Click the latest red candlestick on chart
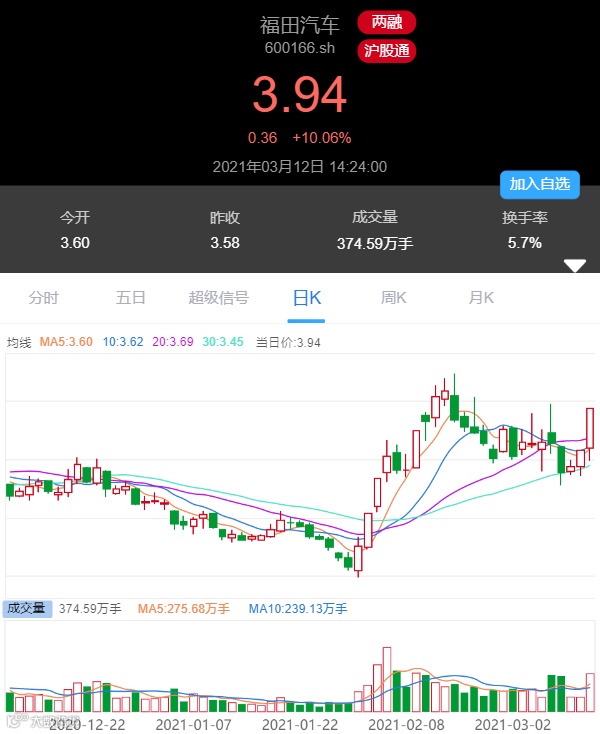The height and width of the screenshot is (734, 600). tap(590, 428)
